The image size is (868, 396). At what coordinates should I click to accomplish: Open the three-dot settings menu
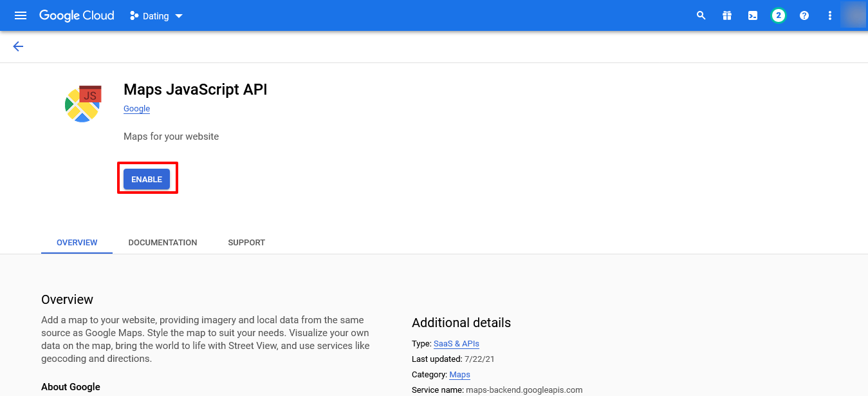tap(830, 15)
